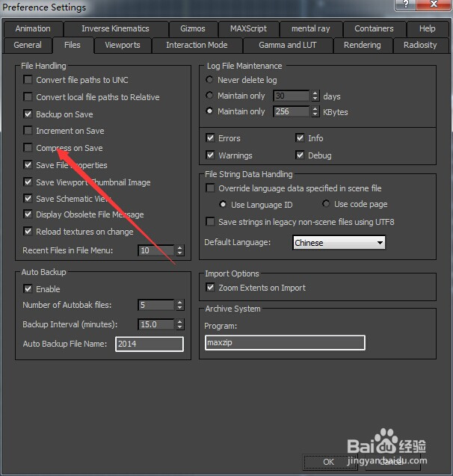The width and height of the screenshot is (453, 476).
Task: Open the Animation tab
Action: tap(33, 29)
